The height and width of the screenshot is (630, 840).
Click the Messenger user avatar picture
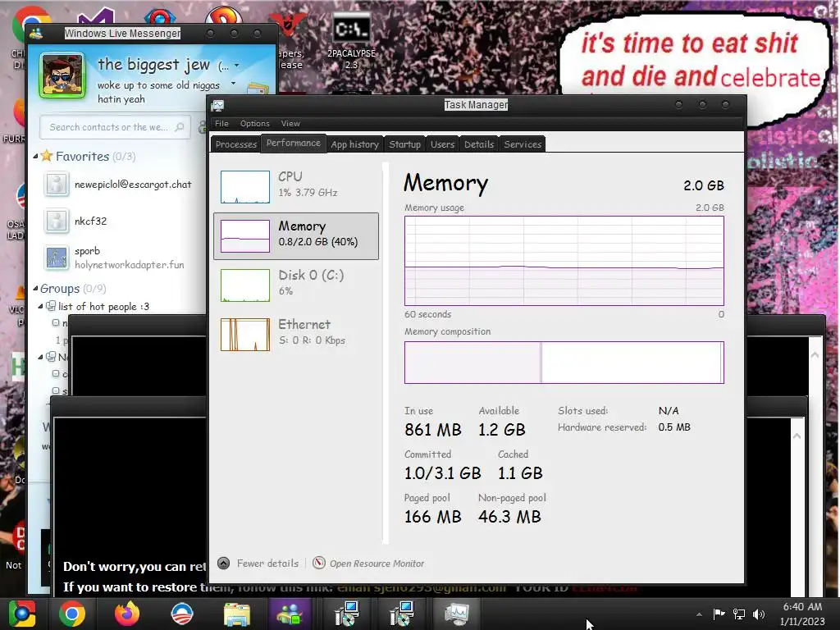coord(62,75)
